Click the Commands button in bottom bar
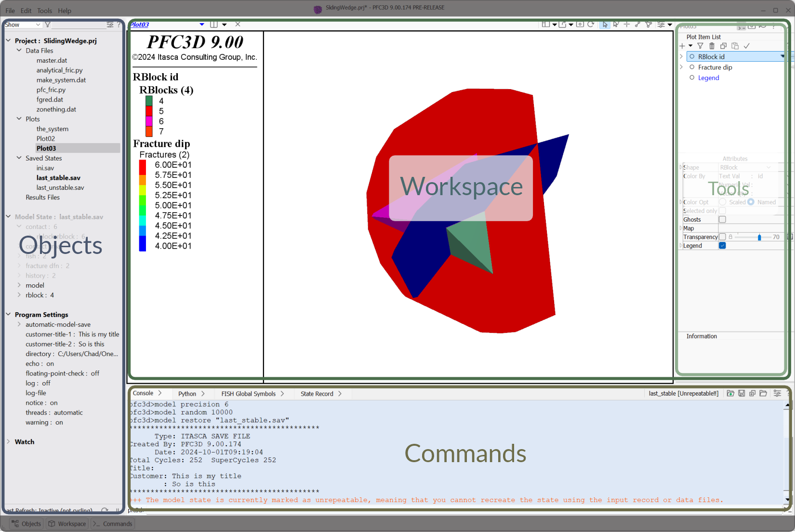 tap(113, 524)
